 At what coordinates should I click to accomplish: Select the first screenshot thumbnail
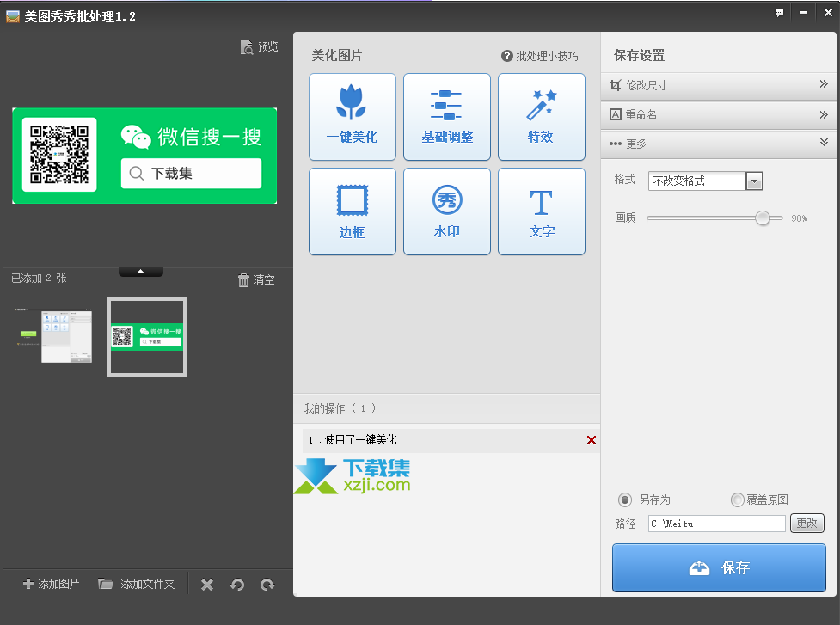tap(54, 336)
